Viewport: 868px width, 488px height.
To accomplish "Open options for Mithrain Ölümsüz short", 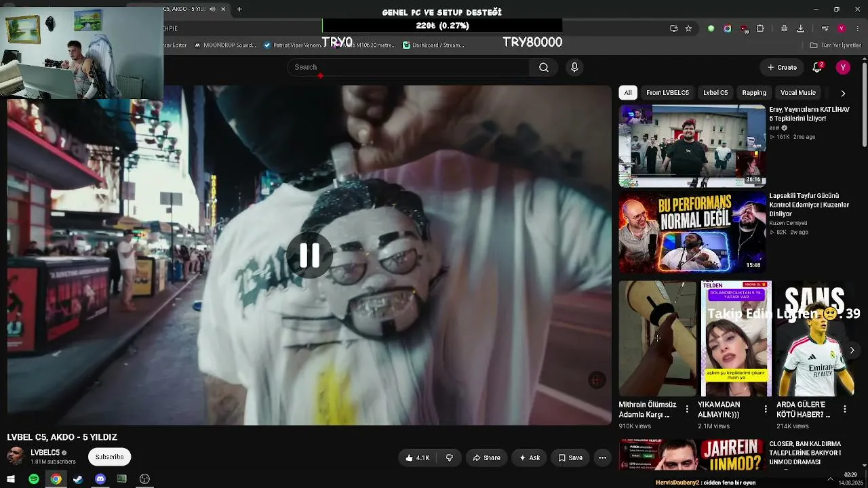I will click(x=687, y=409).
